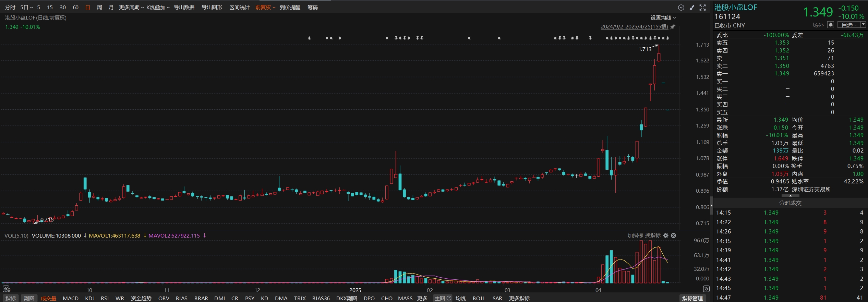Image resolution: width=868 pixels, height=302 pixels.
Task: Toggle the 指标 indicator button
Action: coord(10,298)
